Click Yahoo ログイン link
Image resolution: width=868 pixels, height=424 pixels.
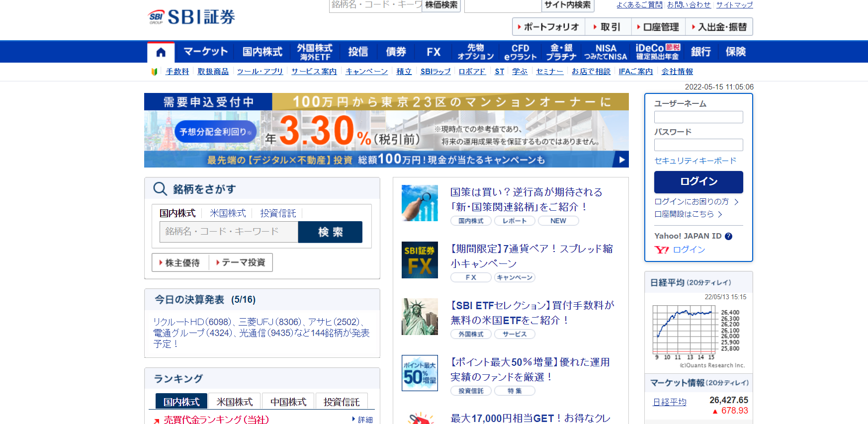pyautogui.click(x=689, y=250)
